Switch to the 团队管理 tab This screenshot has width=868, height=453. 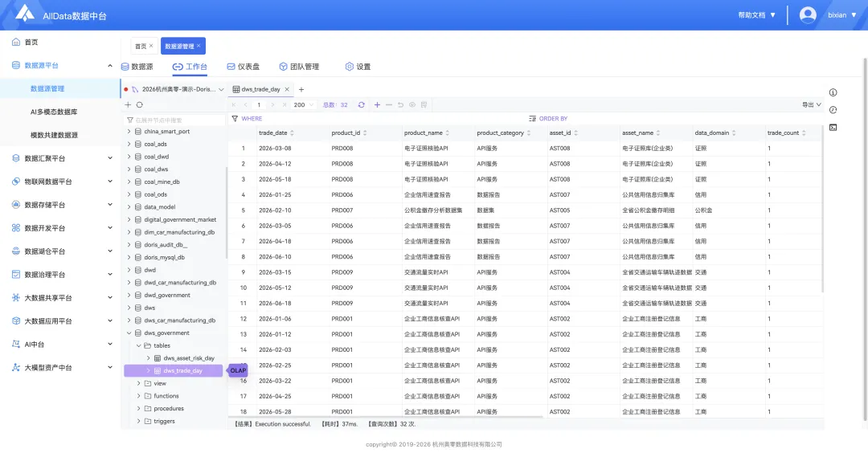coord(299,67)
